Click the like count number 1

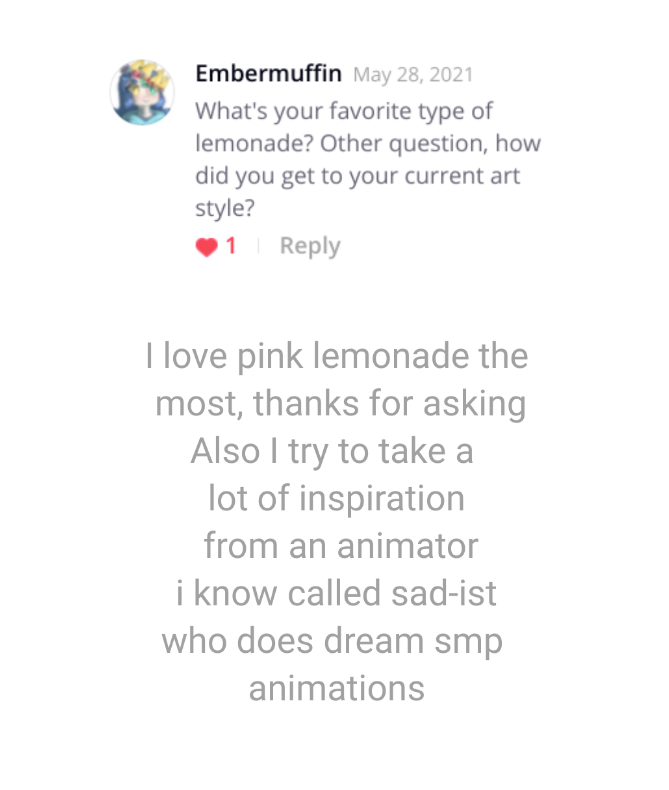coord(231,246)
